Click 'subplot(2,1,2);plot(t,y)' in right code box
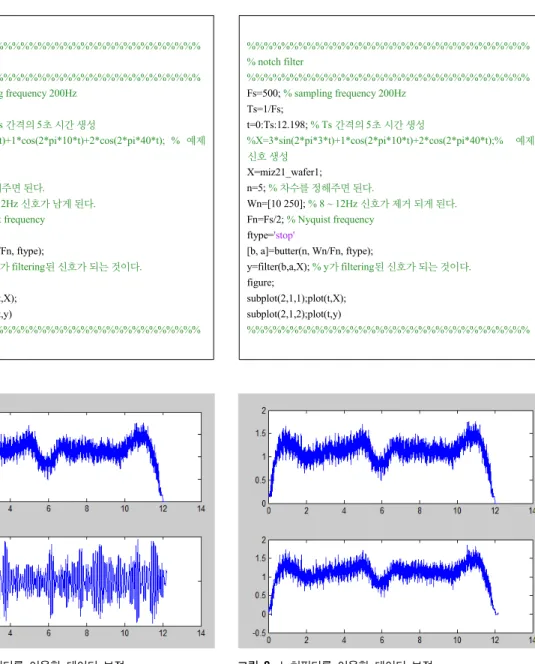This screenshot has height=664, width=535. click(x=294, y=314)
